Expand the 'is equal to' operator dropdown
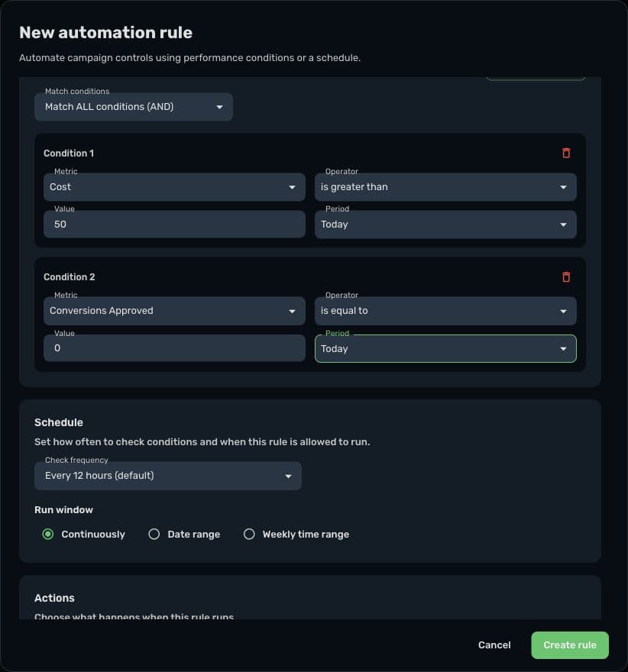The height and width of the screenshot is (672, 628). point(445,311)
